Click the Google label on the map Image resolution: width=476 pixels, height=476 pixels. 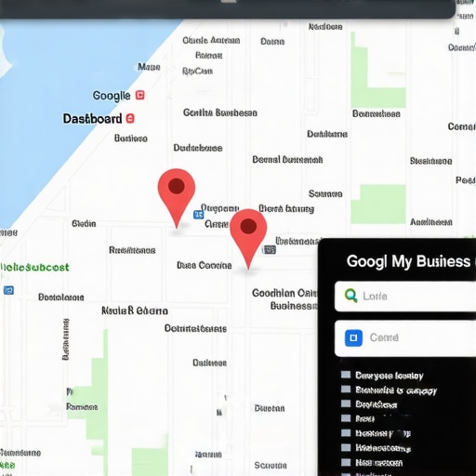[112, 96]
